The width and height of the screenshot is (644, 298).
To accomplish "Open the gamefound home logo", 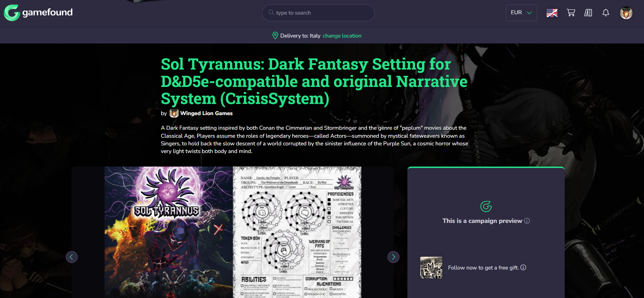I will [38, 13].
